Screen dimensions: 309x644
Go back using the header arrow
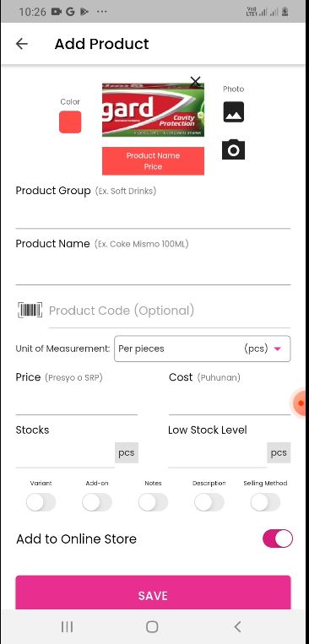tap(21, 44)
